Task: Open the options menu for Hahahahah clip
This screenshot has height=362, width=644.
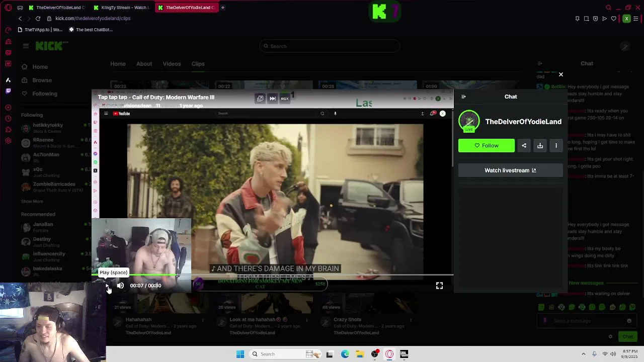Action: click(x=203, y=320)
